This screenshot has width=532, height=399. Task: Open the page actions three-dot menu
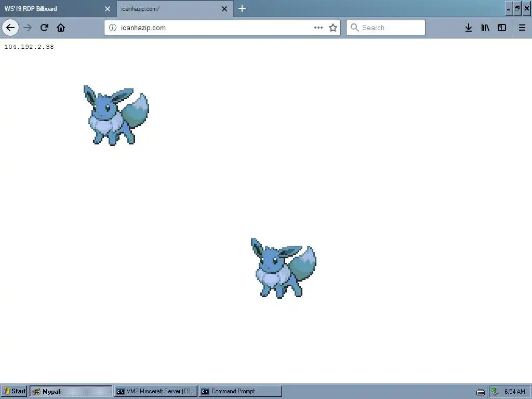(318, 28)
